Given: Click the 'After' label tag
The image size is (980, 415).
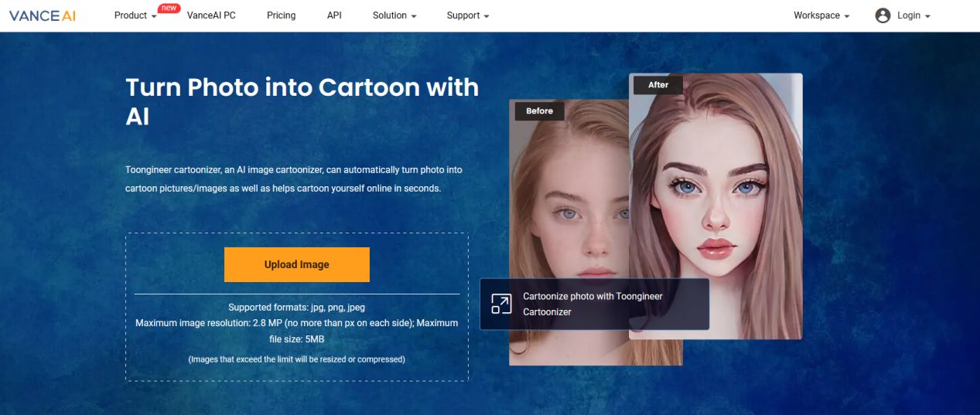Looking at the screenshot, I should pyautogui.click(x=658, y=84).
